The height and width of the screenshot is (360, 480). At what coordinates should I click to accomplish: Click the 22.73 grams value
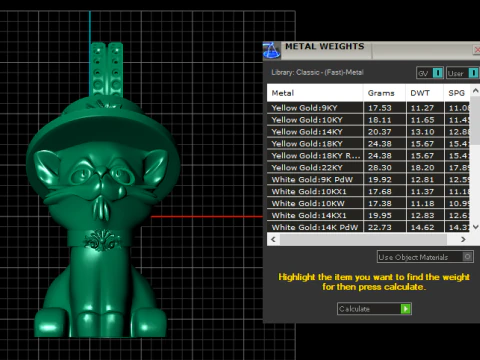pyautogui.click(x=380, y=227)
